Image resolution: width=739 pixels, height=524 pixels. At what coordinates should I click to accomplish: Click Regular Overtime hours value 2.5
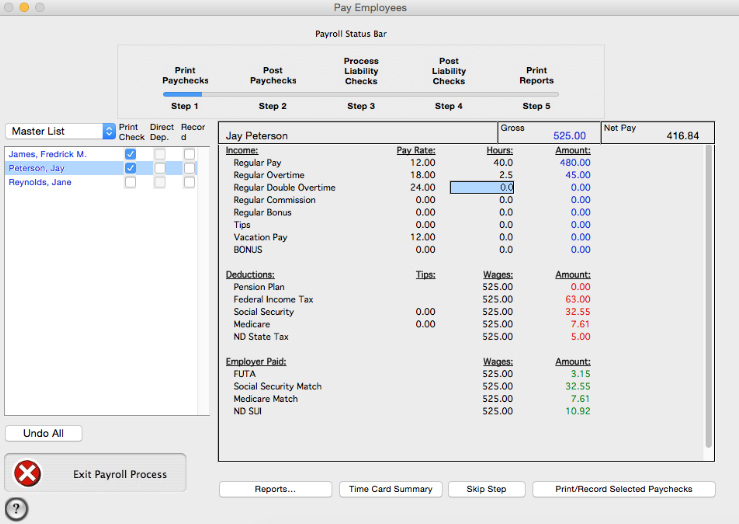pos(506,175)
